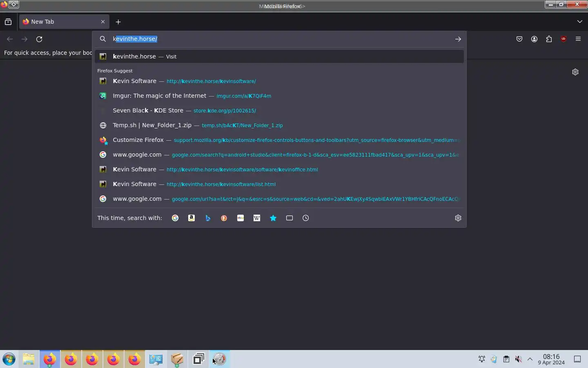This screenshot has width=588, height=368.
Task: Open the google.com android studio search suggestion
Action: (279, 155)
